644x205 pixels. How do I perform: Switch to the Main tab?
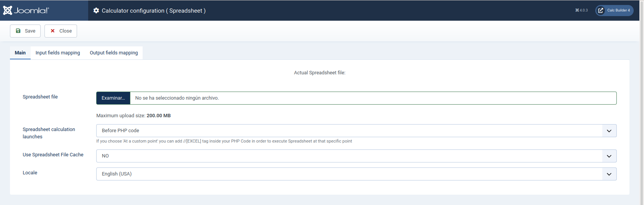(20, 53)
